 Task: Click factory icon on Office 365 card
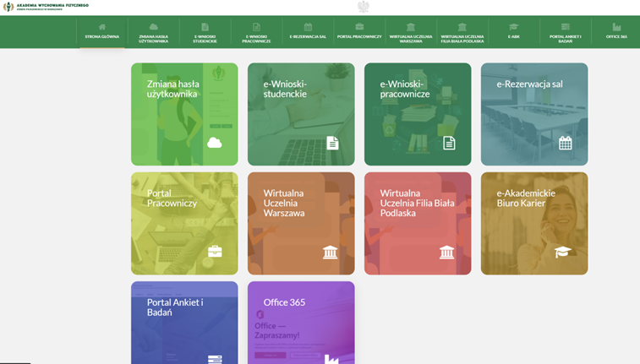[331, 359]
